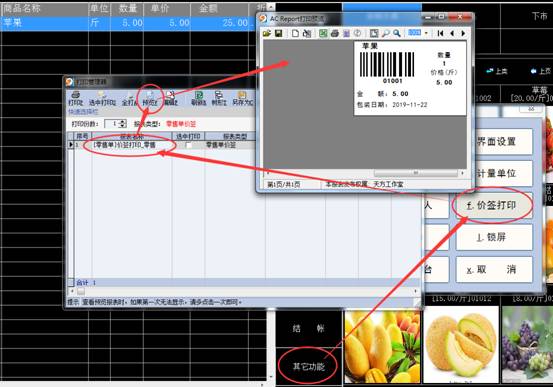Go to next page in report preview
553x387 pixels.
[463, 33]
